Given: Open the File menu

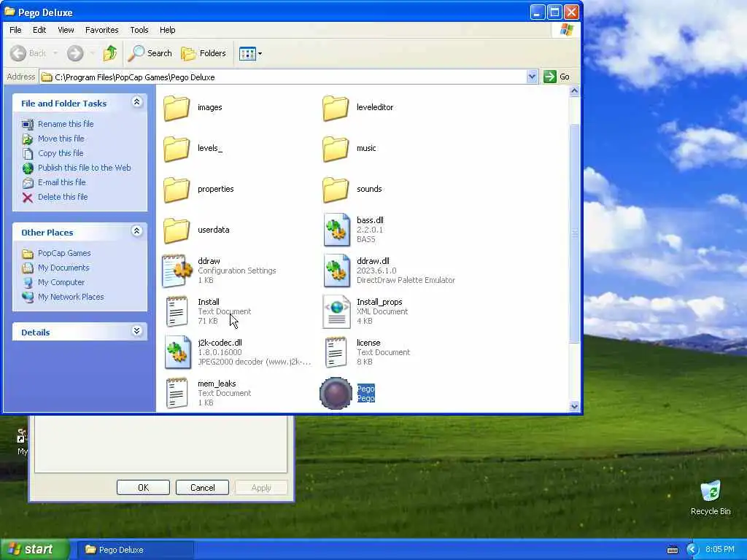Looking at the screenshot, I should (x=15, y=30).
